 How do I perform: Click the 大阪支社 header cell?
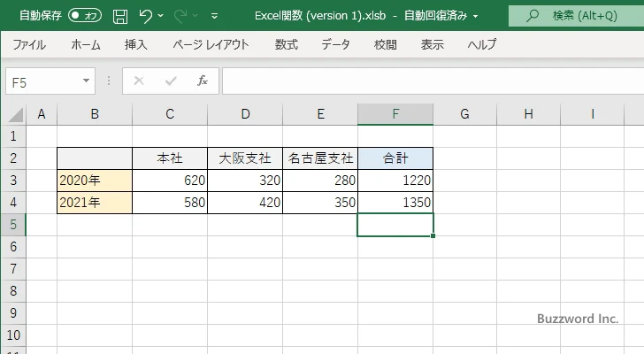click(245, 158)
